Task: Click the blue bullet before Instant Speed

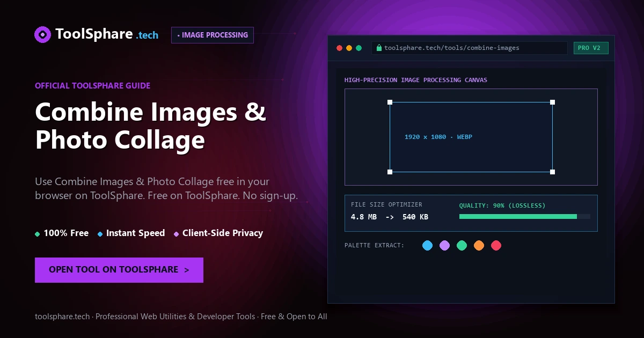Action: point(100,234)
